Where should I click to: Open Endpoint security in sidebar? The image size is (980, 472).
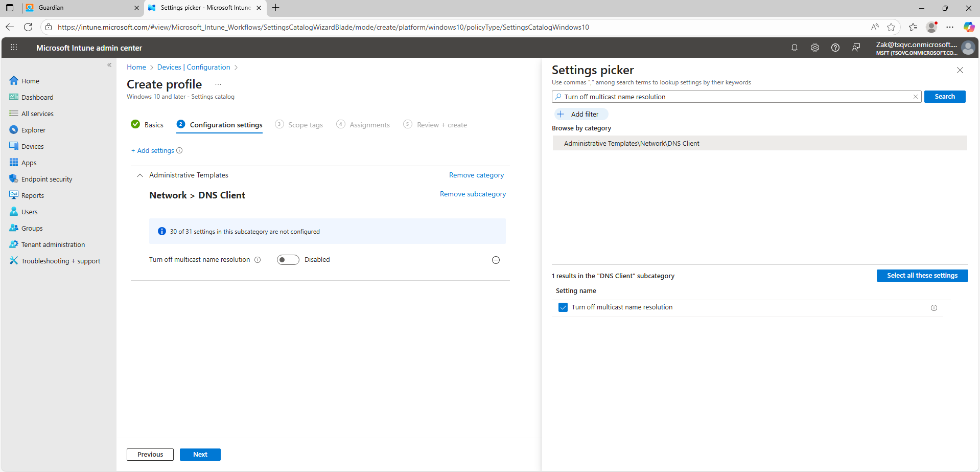46,179
